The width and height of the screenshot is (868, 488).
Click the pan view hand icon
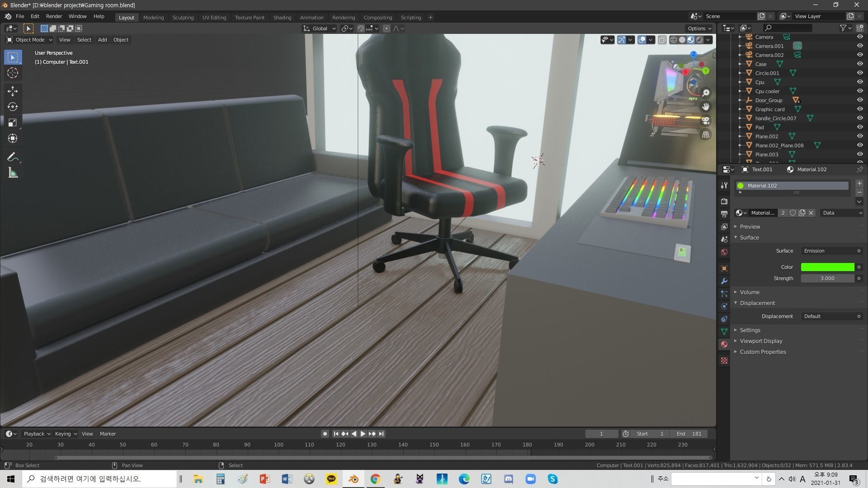point(706,107)
